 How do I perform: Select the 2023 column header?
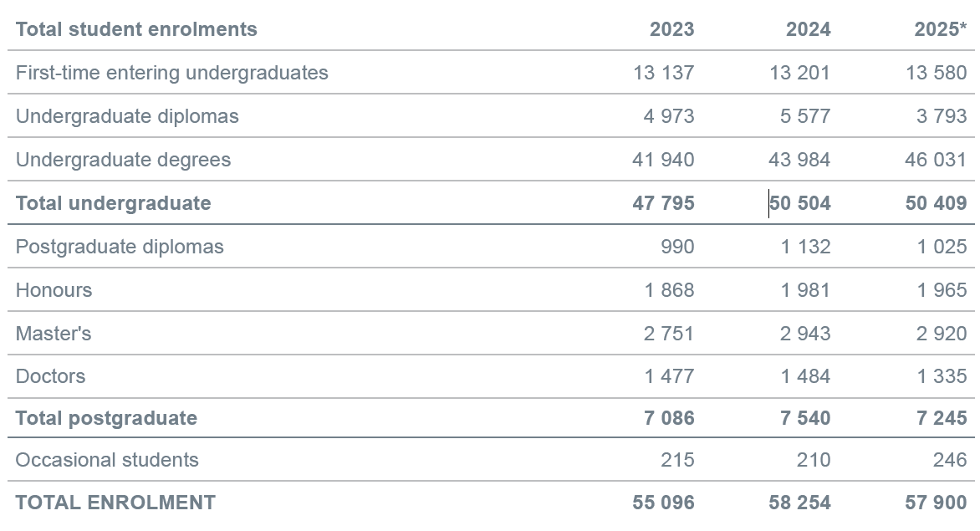671,29
